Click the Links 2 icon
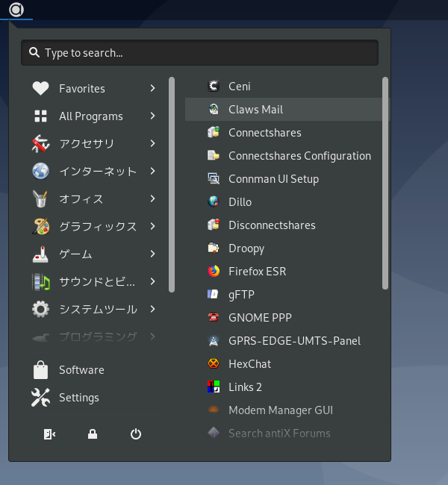The height and width of the screenshot is (485, 448). [214, 387]
